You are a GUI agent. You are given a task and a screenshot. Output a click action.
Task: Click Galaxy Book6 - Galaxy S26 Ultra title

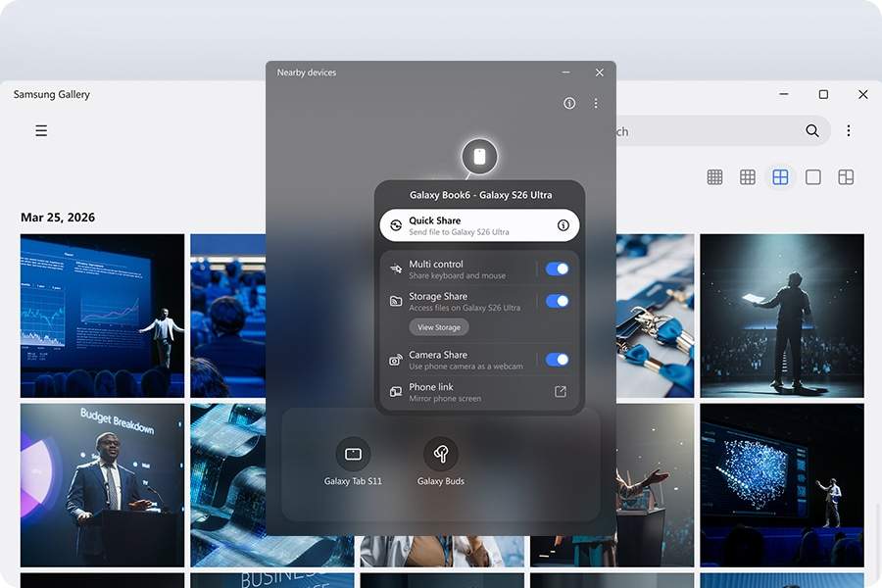coord(480,195)
